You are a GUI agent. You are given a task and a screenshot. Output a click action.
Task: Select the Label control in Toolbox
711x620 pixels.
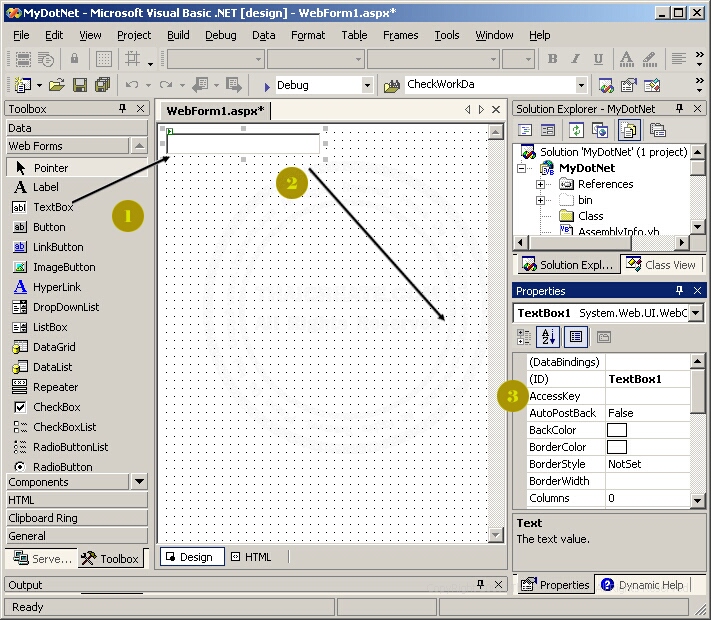45,187
